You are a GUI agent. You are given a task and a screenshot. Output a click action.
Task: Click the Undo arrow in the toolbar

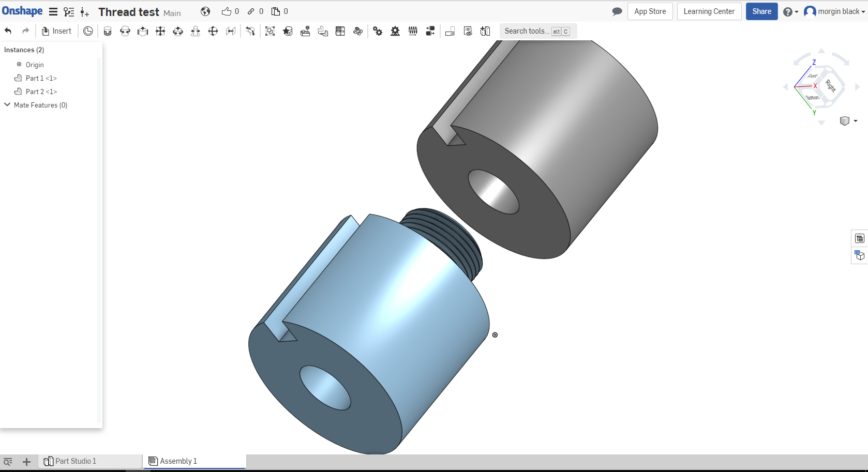[x=8, y=31]
